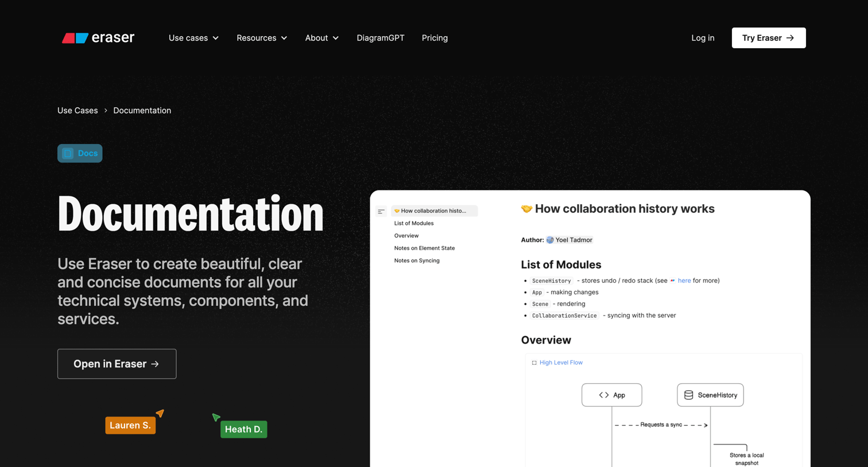Click the Eraser logo

98,38
